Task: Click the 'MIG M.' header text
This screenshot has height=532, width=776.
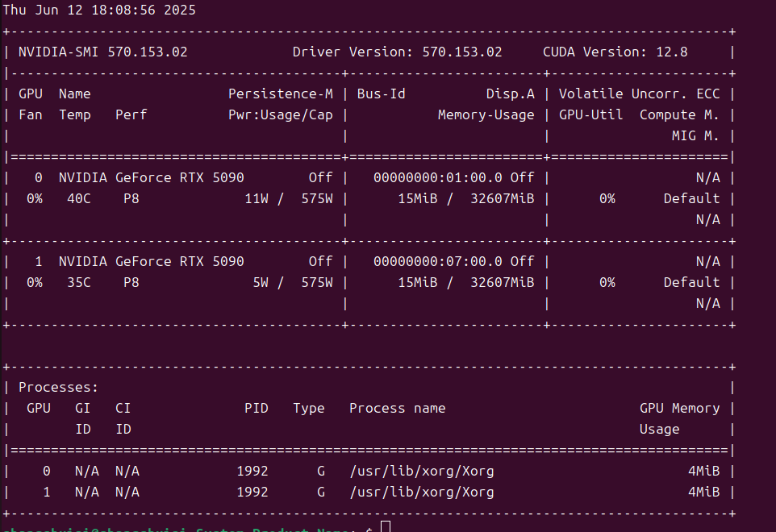Action: [x=695, y=135]
